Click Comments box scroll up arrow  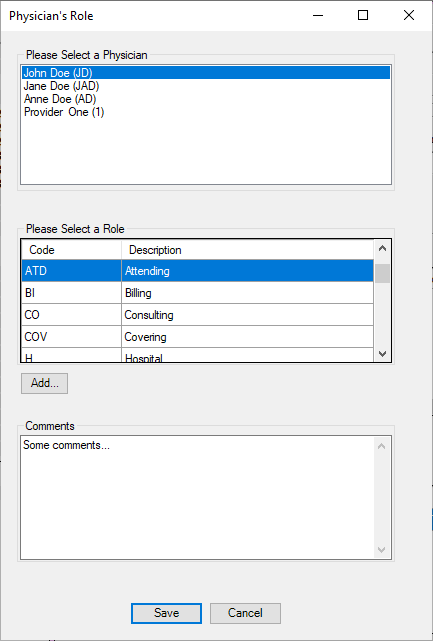pyautogui.click(x=381, y=446)
